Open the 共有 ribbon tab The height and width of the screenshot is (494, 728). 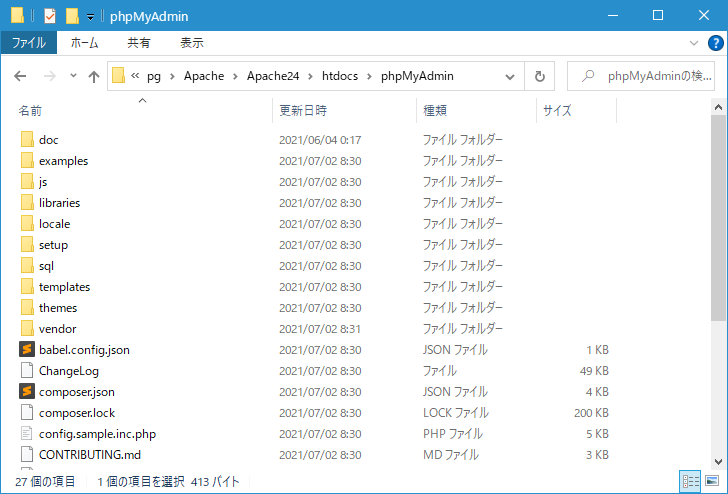tap(138, 43)
